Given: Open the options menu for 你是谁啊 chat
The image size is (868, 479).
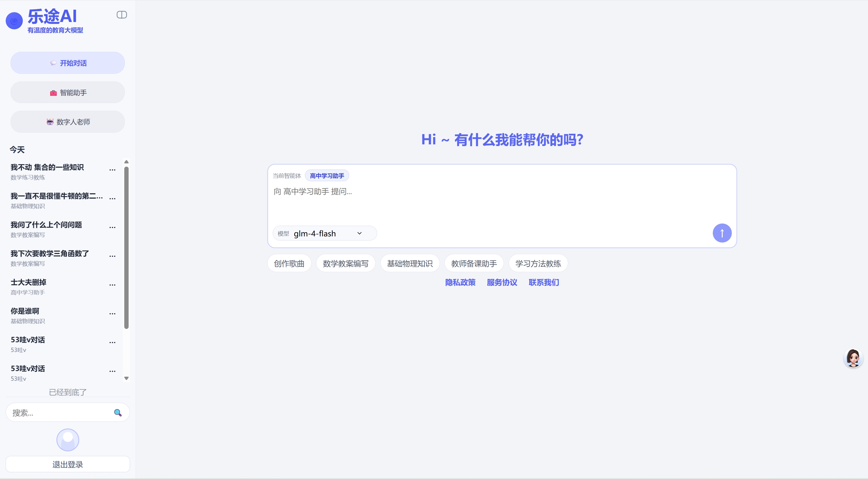Looking at the screenshot, I should click(112, 314).
